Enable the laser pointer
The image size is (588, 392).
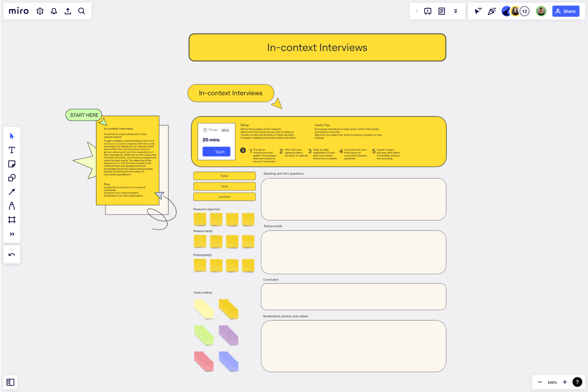coord(478,11)
